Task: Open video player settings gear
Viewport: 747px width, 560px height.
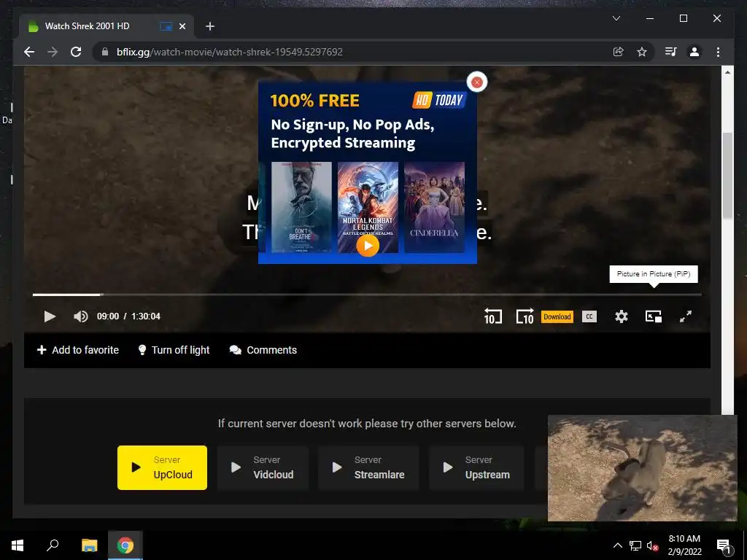Action: coord(622,316)
